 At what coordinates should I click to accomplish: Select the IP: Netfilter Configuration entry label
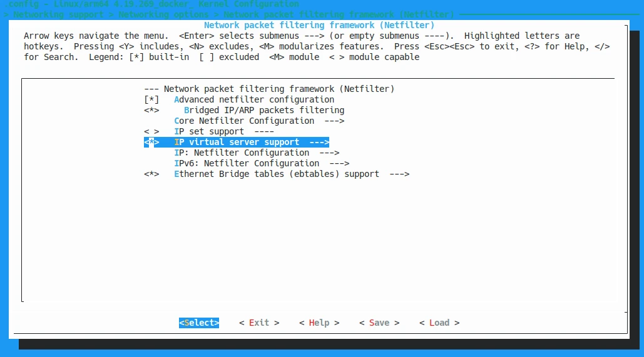[x=242, y=153]
